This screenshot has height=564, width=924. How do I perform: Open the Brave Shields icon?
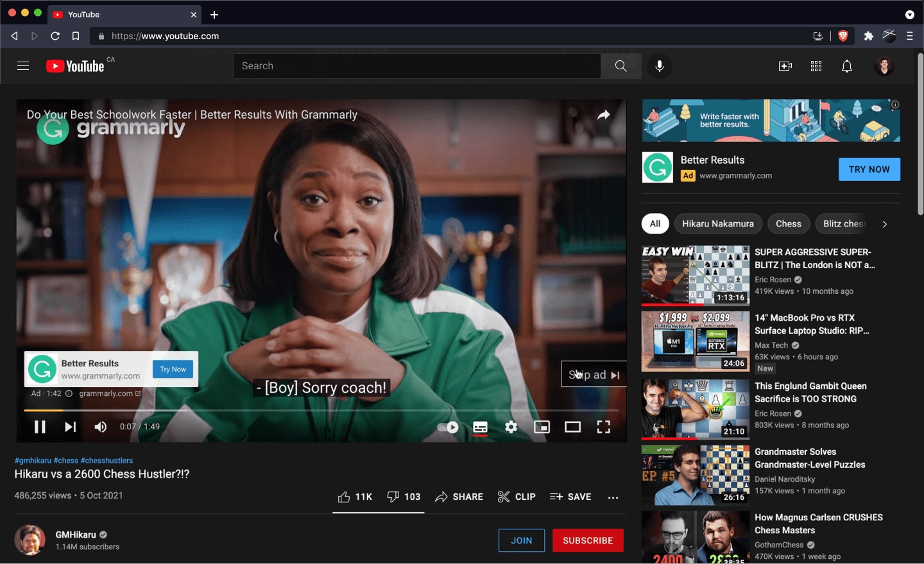pyautogui.click(x=843, y=36)
